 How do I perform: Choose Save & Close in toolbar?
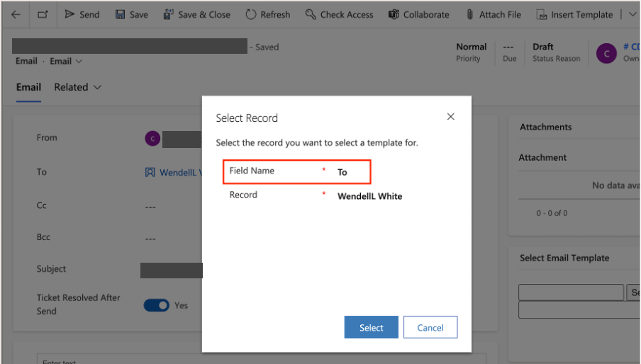(196, 15)
